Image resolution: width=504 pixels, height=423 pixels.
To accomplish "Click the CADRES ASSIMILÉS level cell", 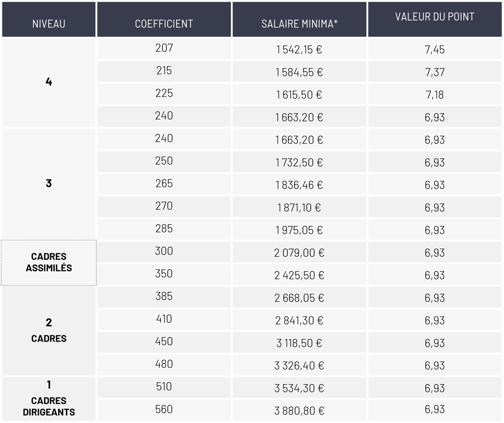I will (49, 263).
